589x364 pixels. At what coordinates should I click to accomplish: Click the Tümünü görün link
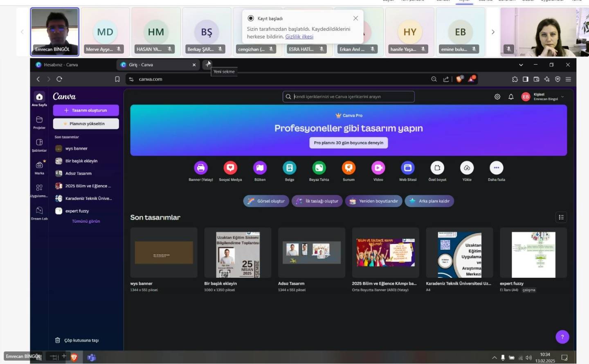86,221
